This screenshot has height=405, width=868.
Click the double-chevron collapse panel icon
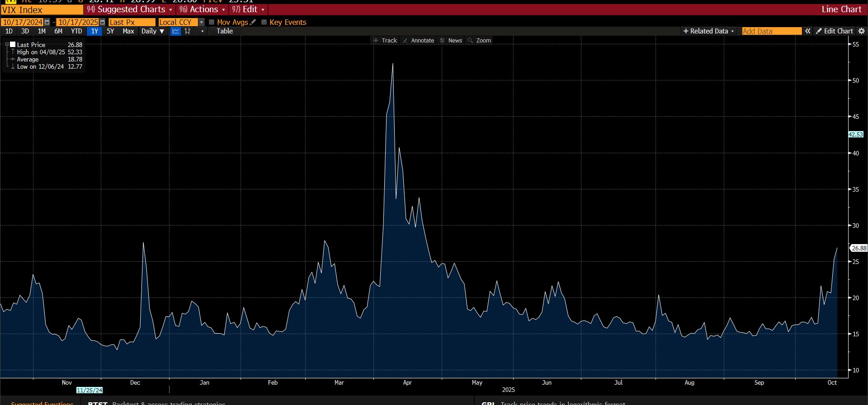[x=808, y=31]
